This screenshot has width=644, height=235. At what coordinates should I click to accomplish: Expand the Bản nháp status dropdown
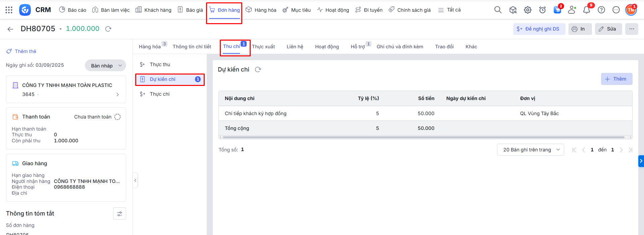tap(105, 65)
